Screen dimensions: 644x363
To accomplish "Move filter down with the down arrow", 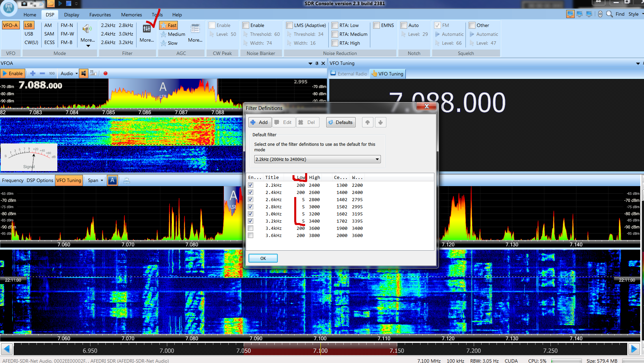I will [381, 122].
